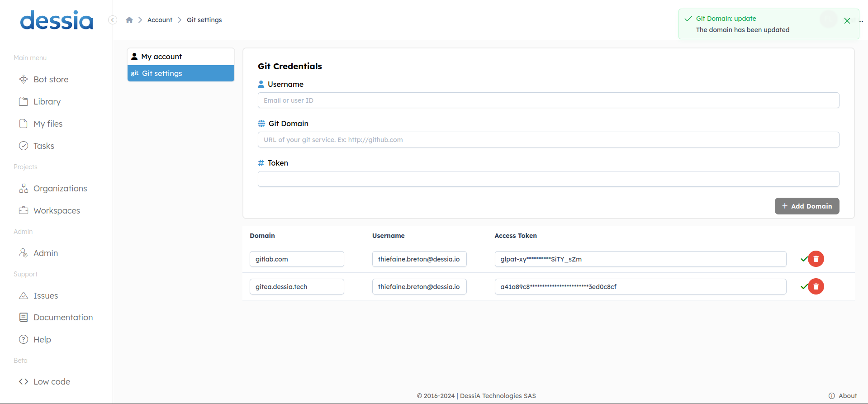
Task: Edit gitea.dessia.tech row username field
Action: point(419,287)
